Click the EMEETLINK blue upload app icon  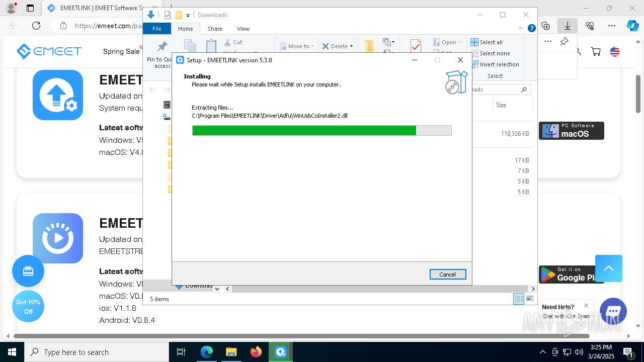pos(58,95)
